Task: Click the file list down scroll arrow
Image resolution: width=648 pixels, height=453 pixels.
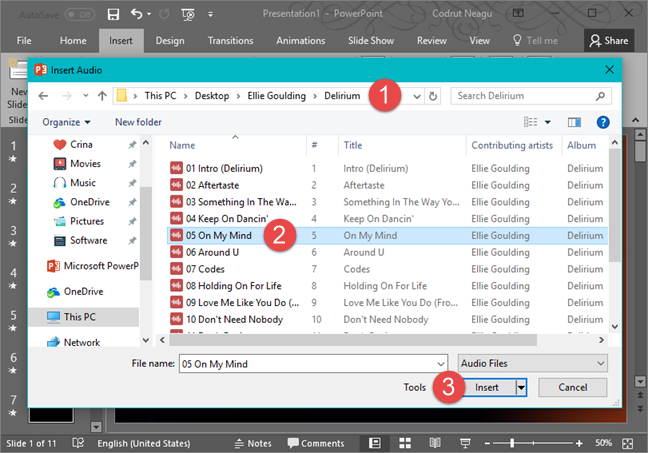Action: (x=615, y=327)
